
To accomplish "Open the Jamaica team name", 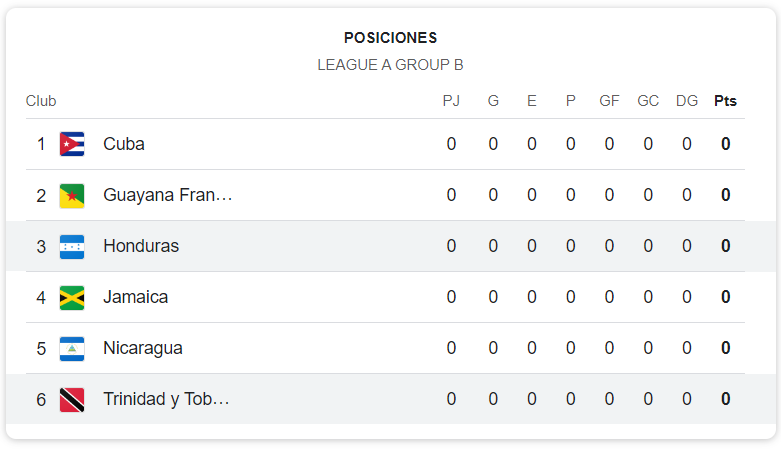I will (x=135, y=298).
